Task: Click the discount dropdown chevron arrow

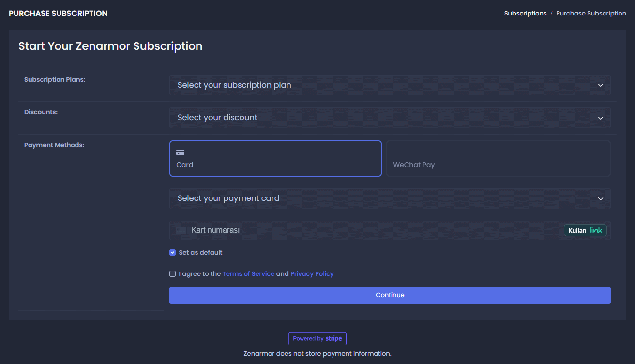Action: (x=600, y=118)
